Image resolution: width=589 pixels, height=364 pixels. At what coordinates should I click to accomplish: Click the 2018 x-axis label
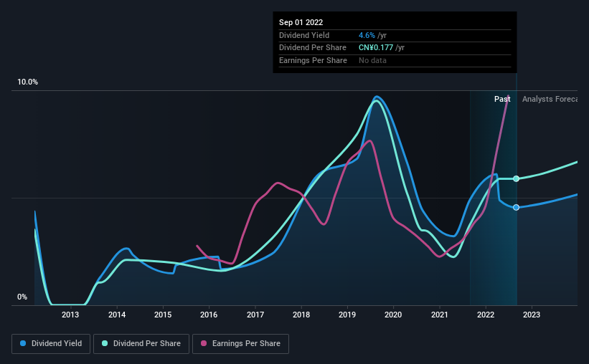pyautogui.click(x=301, y=315)
